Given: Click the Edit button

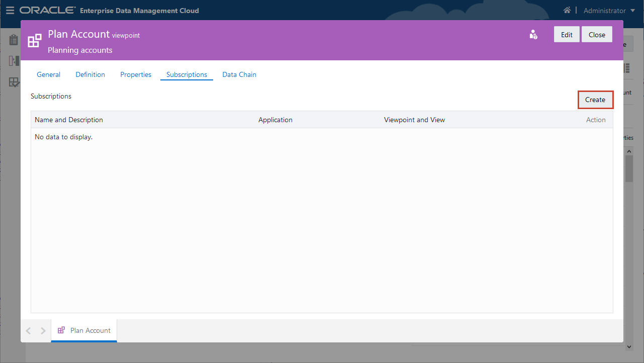Looking at the screenshot, I should coord(567,34).
